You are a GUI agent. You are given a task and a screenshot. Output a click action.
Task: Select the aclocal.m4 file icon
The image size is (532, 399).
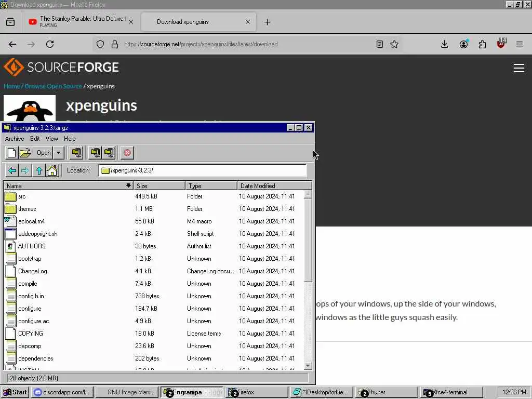10,221
